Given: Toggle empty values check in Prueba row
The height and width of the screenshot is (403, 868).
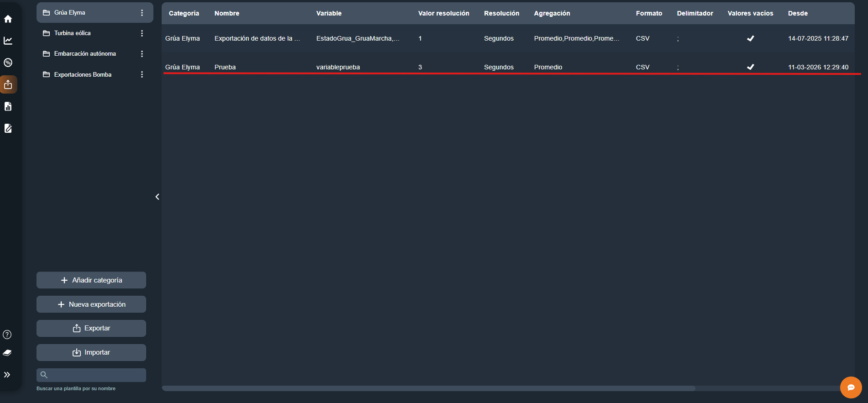Looking at the screenshot, I should tap(750, 67).
